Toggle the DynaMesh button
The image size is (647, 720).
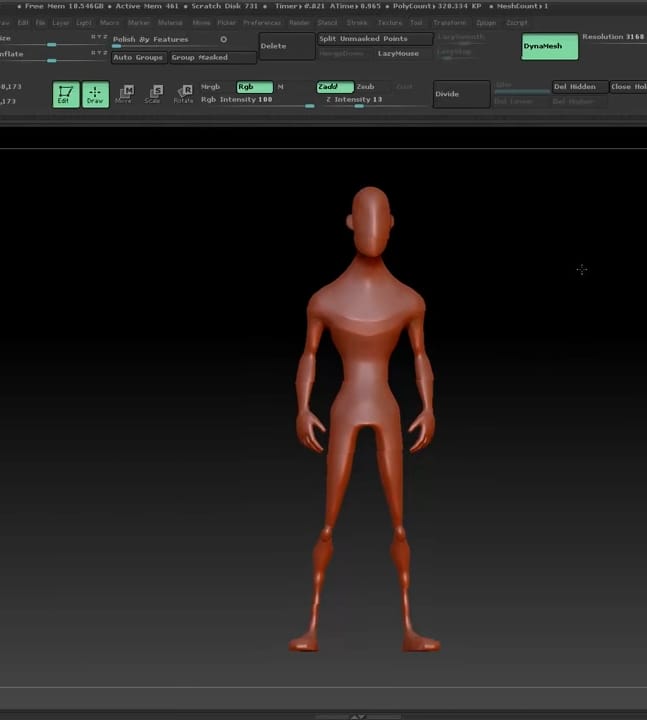pos(550,46)
